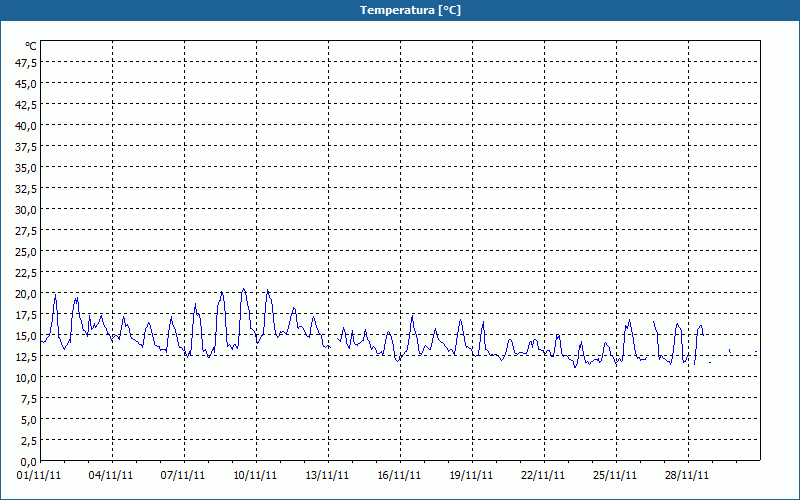This screenshot has width=800, height=500.
Task: Click the 19/11/11 date label
Action: 471,475
